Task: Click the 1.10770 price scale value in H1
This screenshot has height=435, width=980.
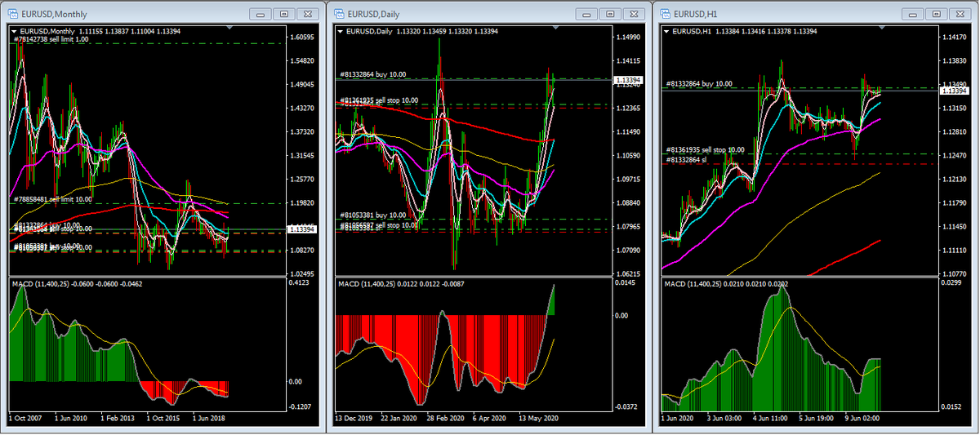Action: (x=954, y=274)
